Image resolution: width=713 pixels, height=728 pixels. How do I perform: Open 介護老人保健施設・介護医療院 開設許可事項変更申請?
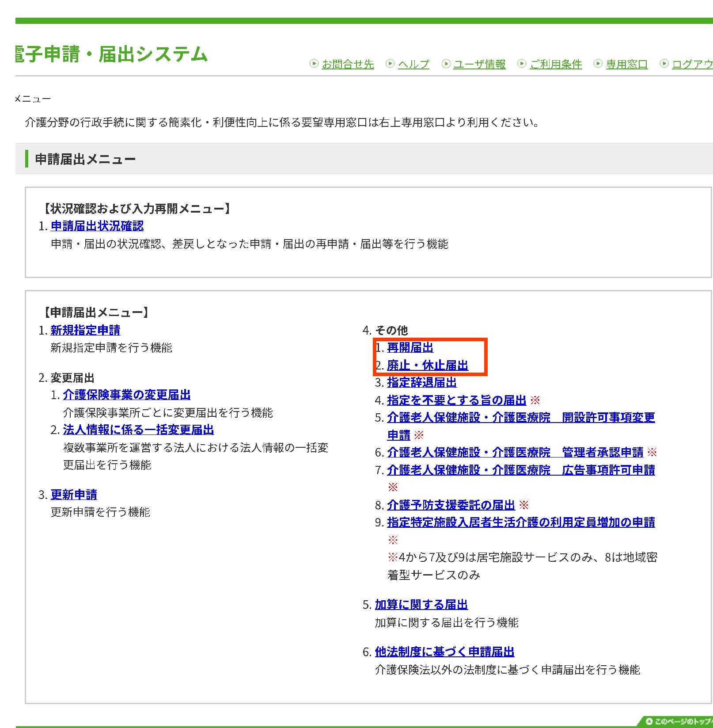click(520, 417)
